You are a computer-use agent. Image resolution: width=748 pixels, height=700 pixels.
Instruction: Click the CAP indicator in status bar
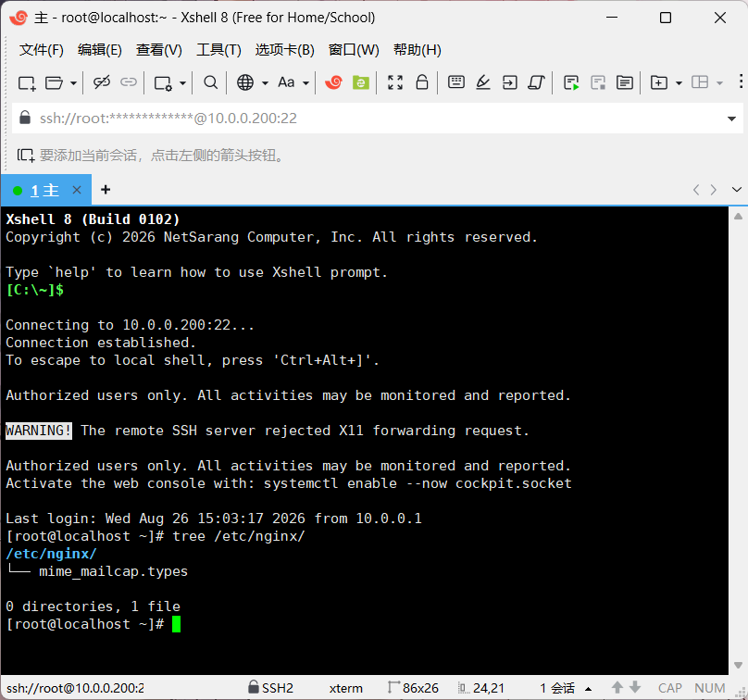pos(669,688)
